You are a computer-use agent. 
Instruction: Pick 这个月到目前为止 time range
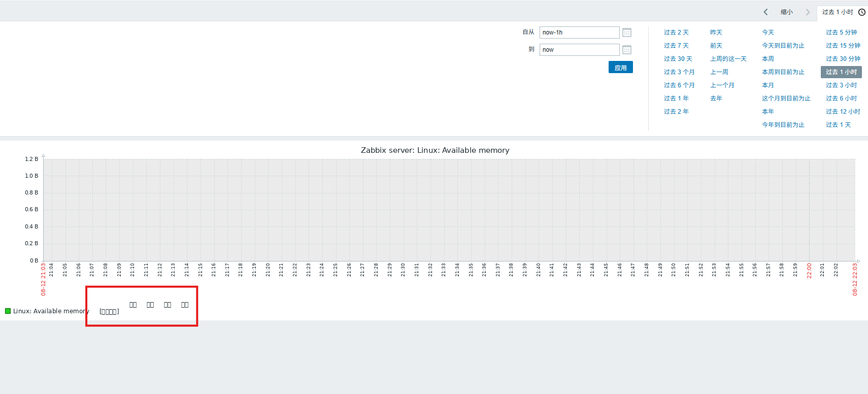(x=786, y=98)
